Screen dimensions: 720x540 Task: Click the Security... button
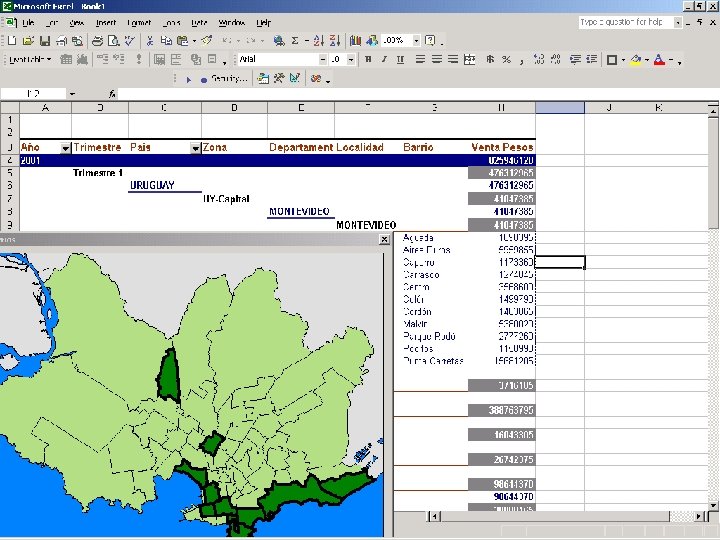[228, 78]
